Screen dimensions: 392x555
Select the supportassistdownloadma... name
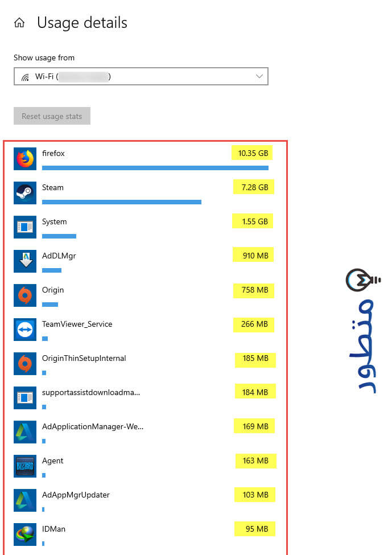91,393
